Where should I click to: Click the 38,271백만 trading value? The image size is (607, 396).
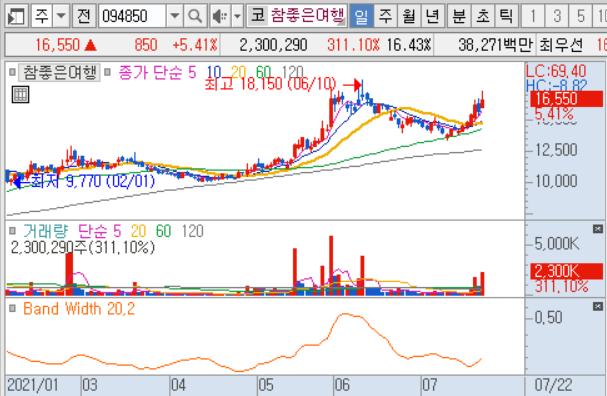(x=496, y=45)
